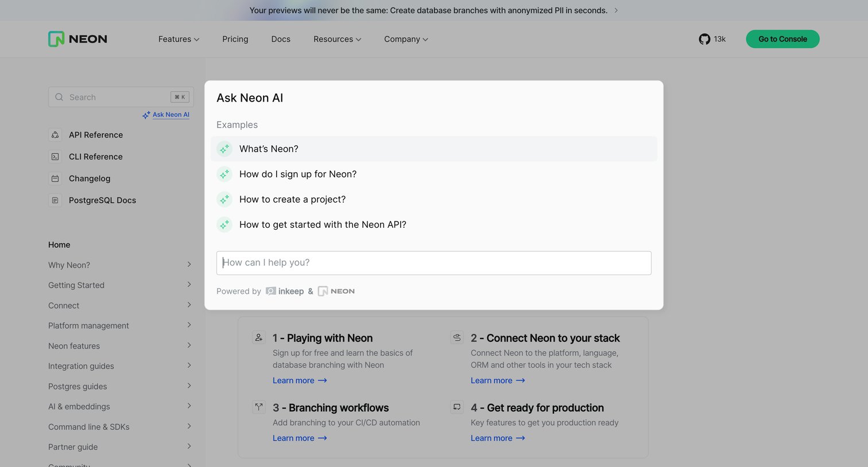The image size is (868, 467).
Task: Choose "How do I sign up for Neon?" example
Action: tap(434, 174)
